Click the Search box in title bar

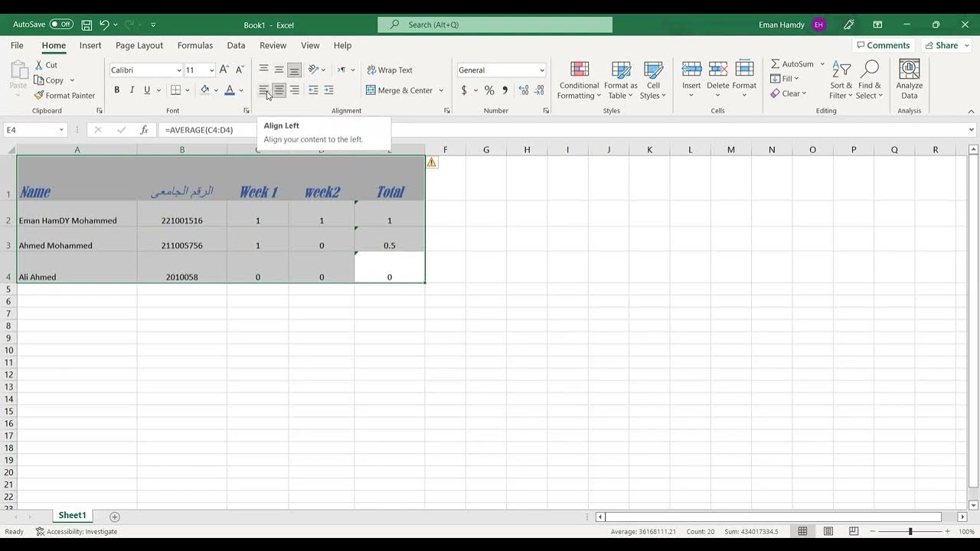click(x=495, y=24)
